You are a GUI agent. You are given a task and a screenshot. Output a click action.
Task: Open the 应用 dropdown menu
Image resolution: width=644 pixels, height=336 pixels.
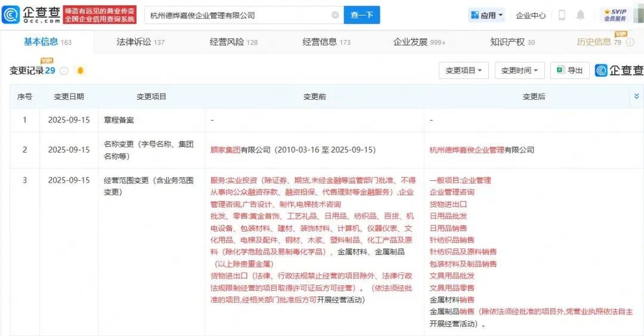pos(487,15)
